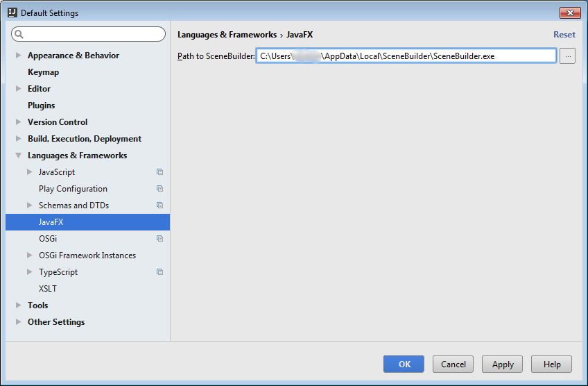Select Schemas and DTDs item
Viewport: 588px width, 386px height.
click(x=73, y=205)
